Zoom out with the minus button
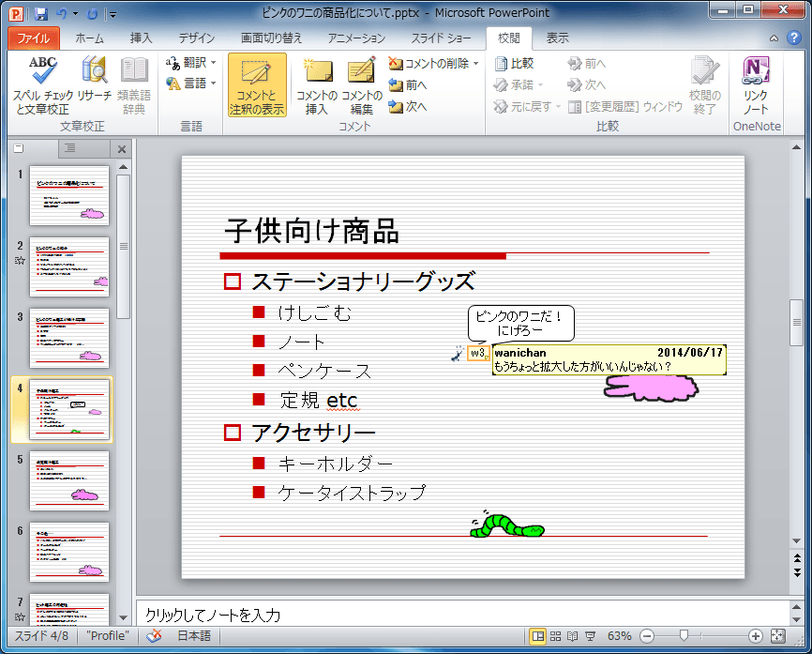The width and height of the screenshot is (812, 654). pos(647,636)
